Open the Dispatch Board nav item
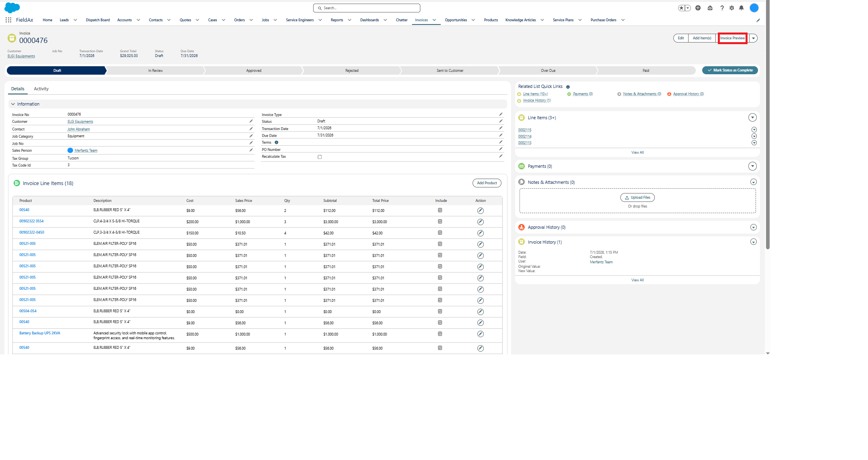The image size is (868, 460). click(x=98, y=20)
